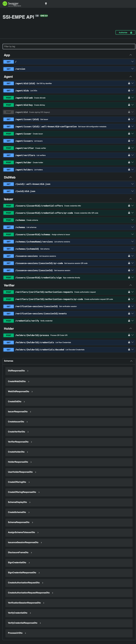Click lock icon on Process QR Code URI row
The image size is (136, 644).
click(x=129, y=335)
